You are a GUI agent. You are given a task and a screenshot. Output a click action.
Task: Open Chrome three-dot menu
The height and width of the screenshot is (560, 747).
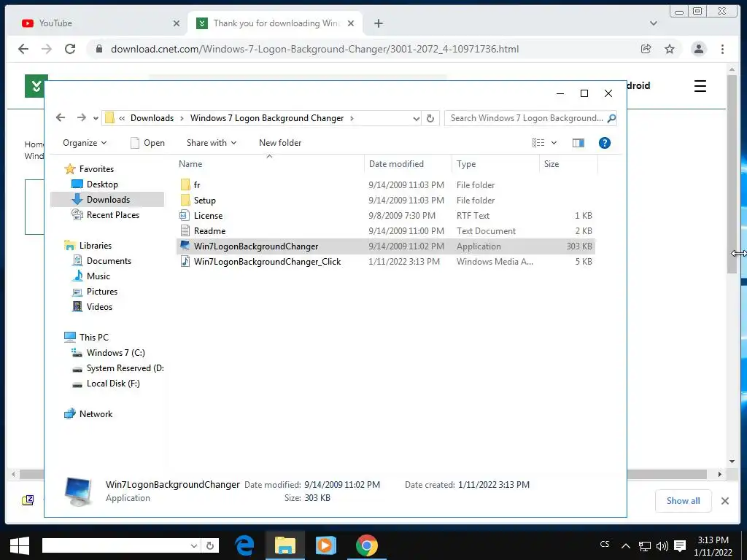[722, 49]
